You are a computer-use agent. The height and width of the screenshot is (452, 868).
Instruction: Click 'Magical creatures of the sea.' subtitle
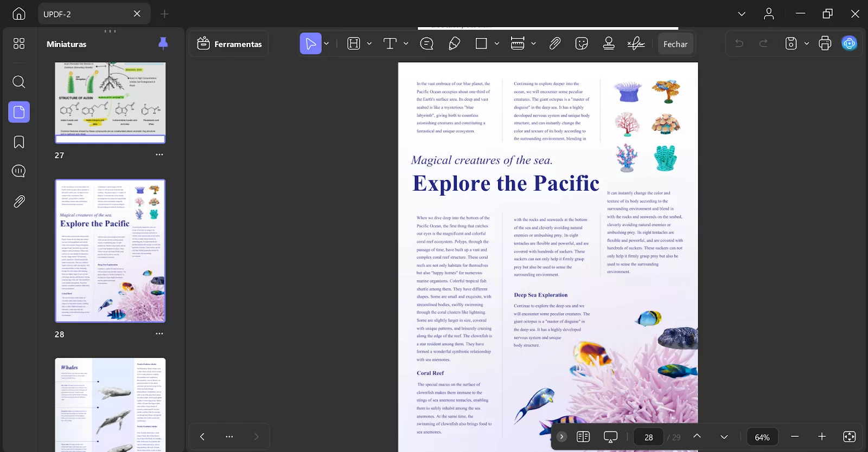(482, 160)
